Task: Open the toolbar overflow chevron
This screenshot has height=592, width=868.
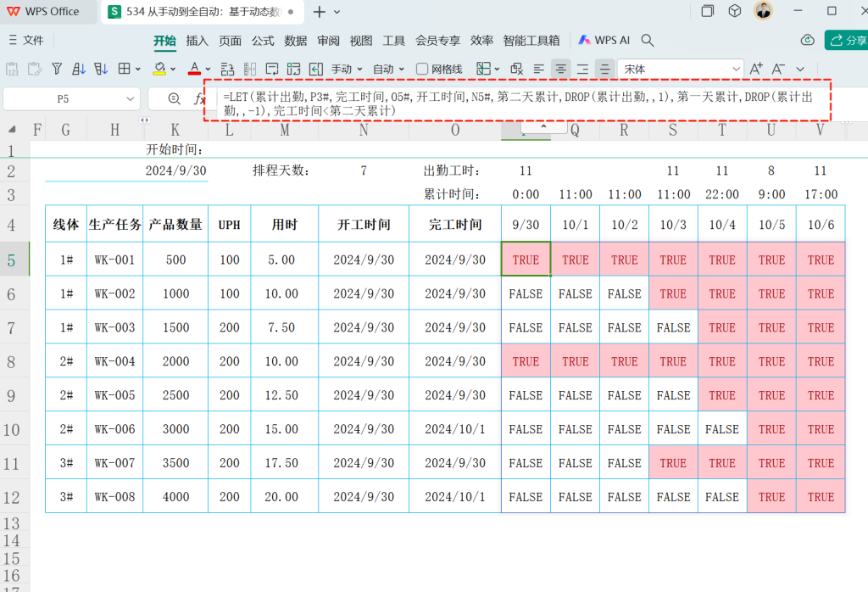Action: (x=800, y=70)
